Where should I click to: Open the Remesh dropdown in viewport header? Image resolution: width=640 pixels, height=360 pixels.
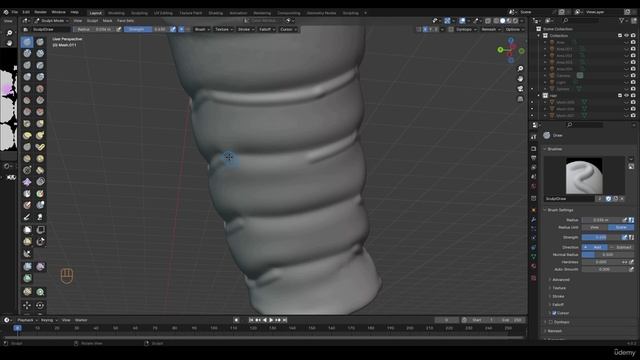491,29
